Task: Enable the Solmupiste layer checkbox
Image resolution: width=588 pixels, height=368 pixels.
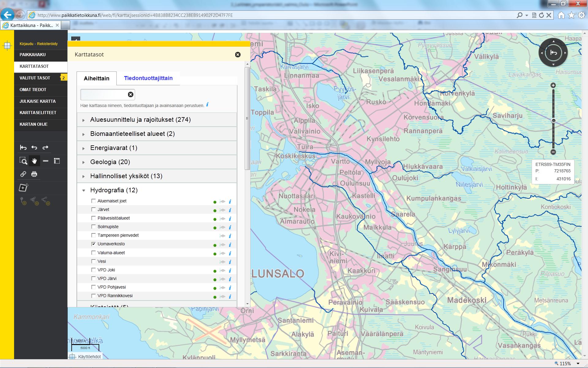Action: (94, 227)
